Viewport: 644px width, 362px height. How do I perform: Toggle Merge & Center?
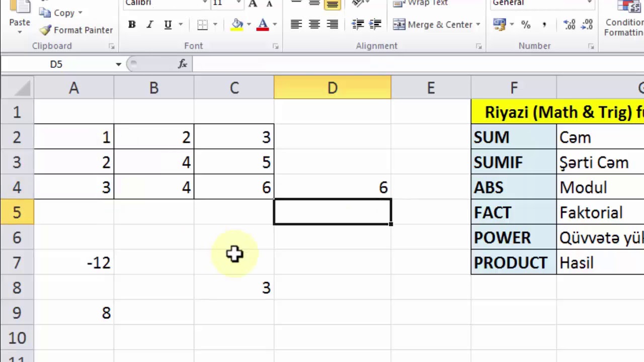433,25
